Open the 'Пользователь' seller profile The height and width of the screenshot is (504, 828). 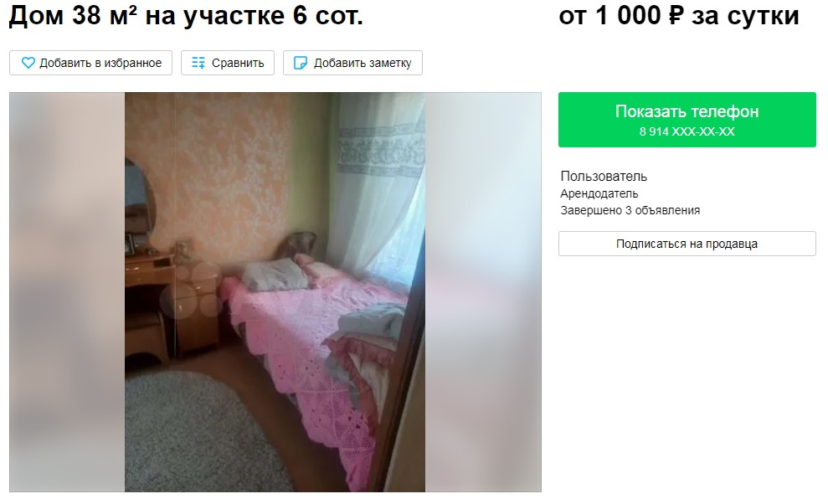[x=604, y=176]
